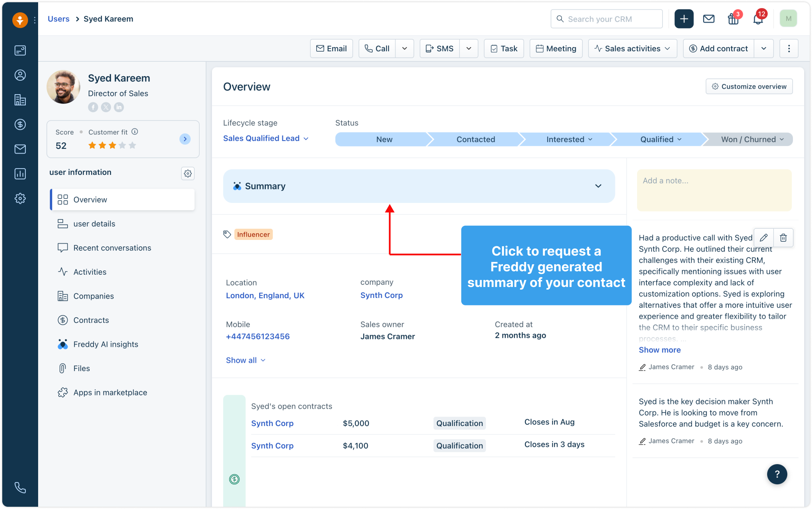
Task: Set status to Contacted stage
Action: pyautogui.click(x=476, y=139)
